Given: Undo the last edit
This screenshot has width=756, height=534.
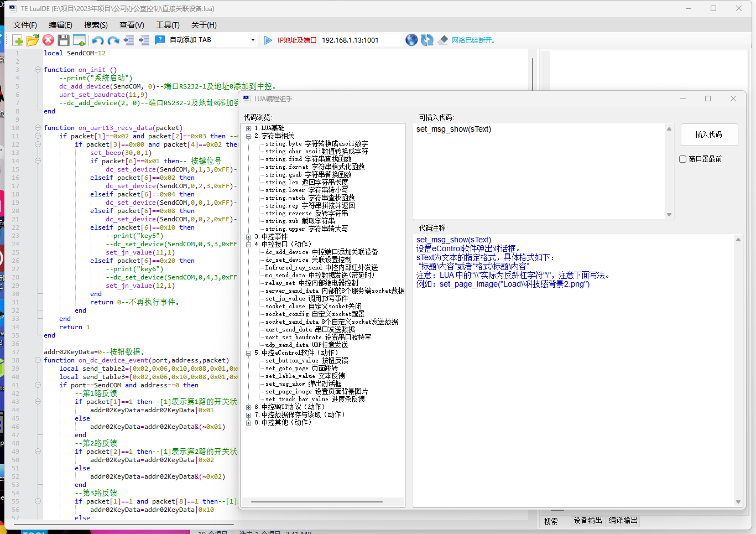Looking at the screenshot, I should click(x=98, y=40).
